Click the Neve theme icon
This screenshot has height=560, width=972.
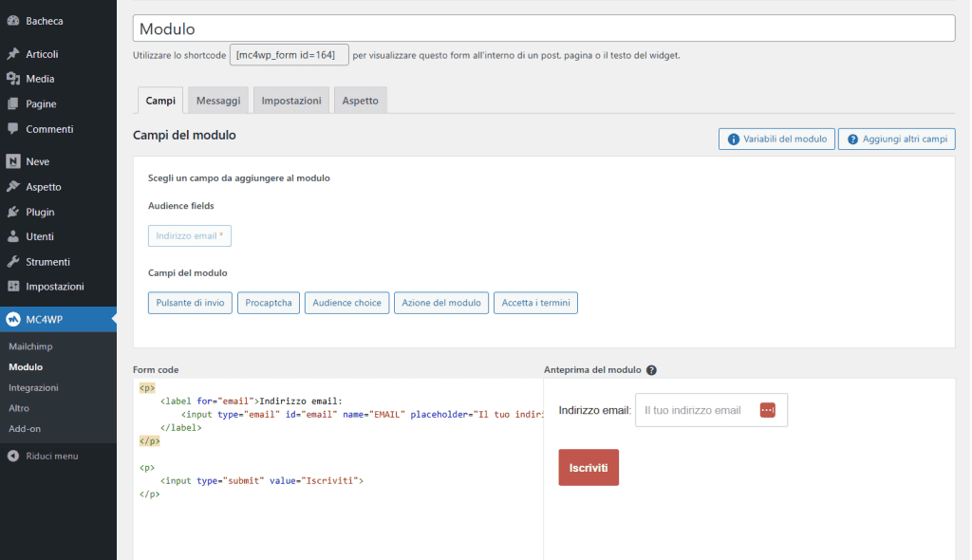(x=13, y=161)
